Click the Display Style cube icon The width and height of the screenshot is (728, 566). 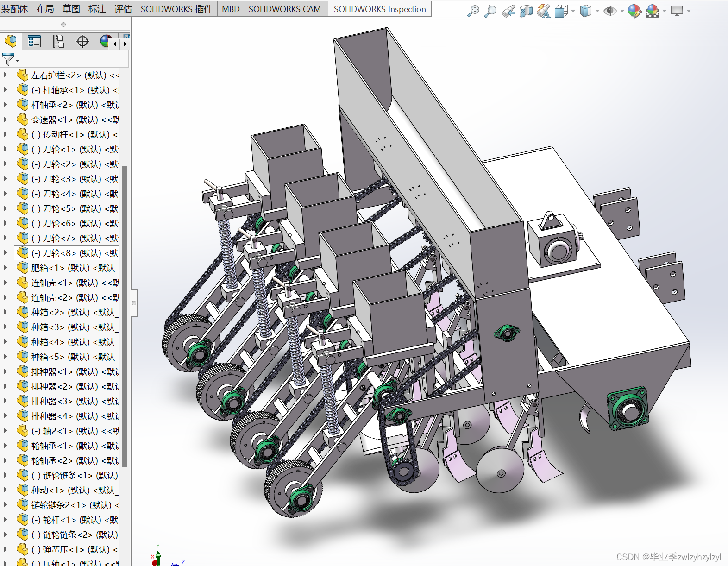click(586, 11)
